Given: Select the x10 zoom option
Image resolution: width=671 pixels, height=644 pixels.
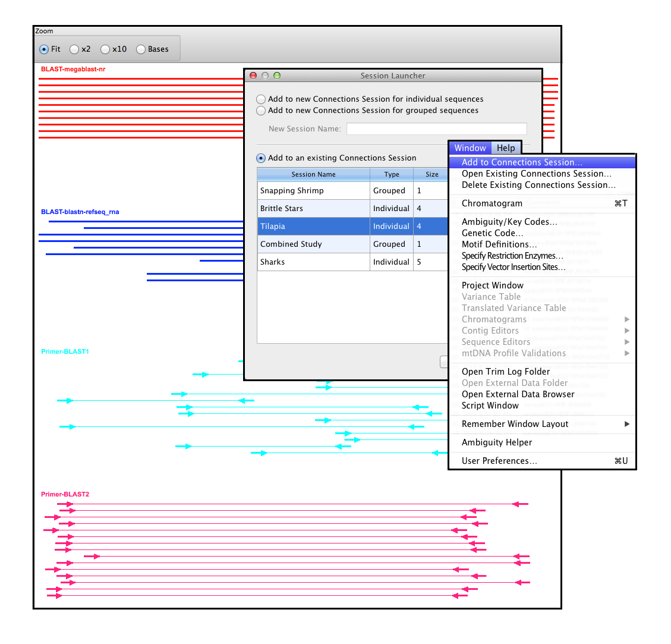Looking at the screenshot, I should point(105,49).
